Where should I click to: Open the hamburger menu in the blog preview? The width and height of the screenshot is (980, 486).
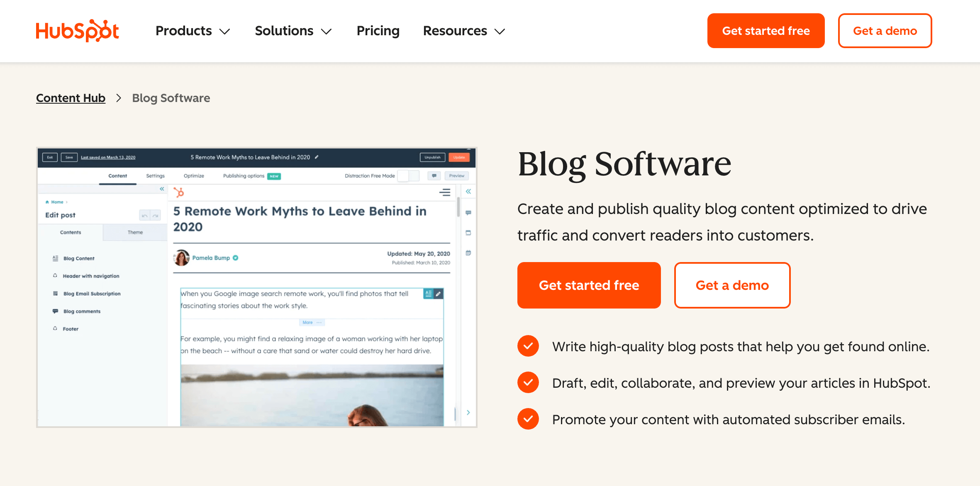click(444, 192)
